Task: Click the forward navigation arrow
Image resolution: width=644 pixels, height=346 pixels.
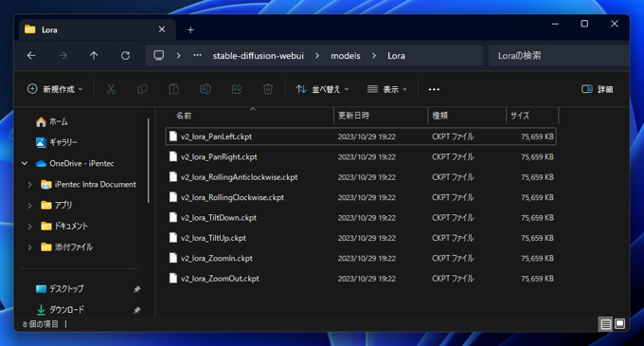Action: point(63,56)
